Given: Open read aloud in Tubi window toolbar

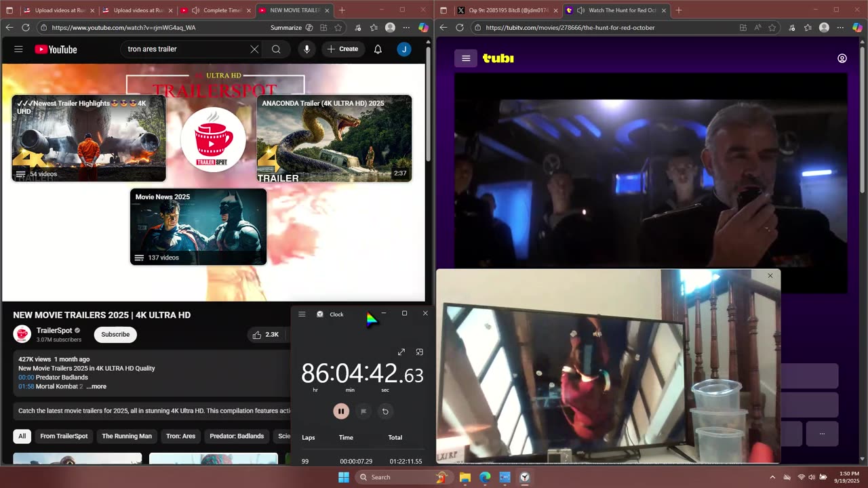Looking at the screenshot, I should point(757,28).
